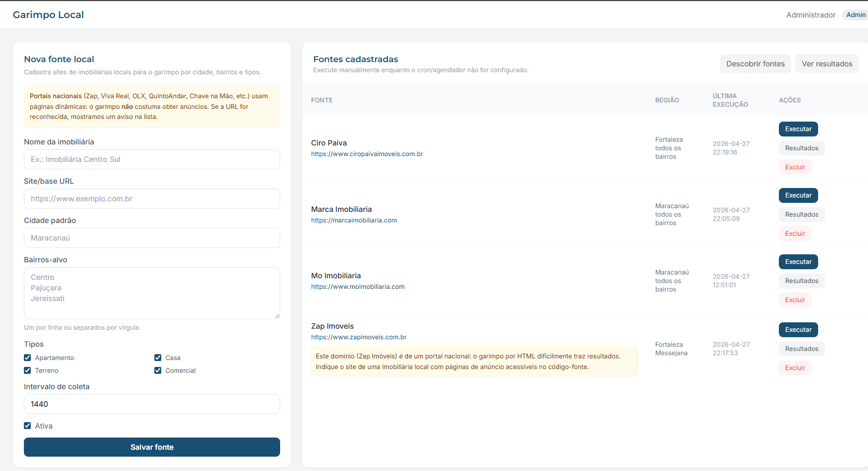View Resultados for Ciro Paiva

click(x=802, y=148)
